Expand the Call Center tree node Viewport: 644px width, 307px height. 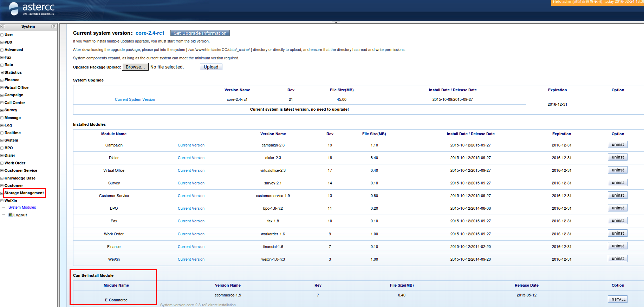pos(2,103)
